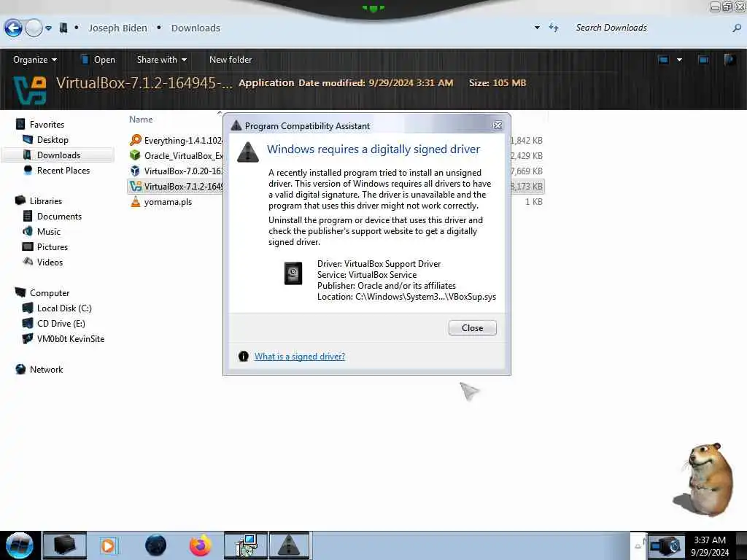The height and width of the screenshot is (560, 747).
Task: Create a New folder
Action: pyautogui.click(x=231, y=60)
